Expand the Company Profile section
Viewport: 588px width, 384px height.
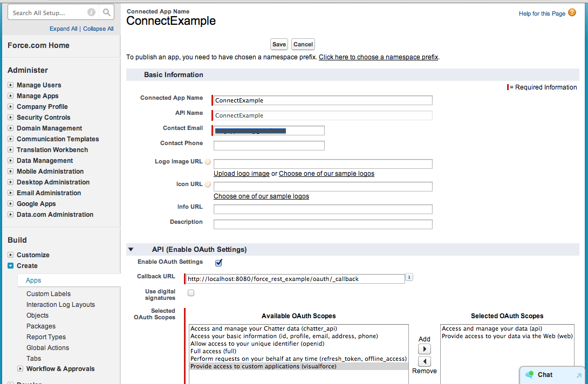click(10, 106)
